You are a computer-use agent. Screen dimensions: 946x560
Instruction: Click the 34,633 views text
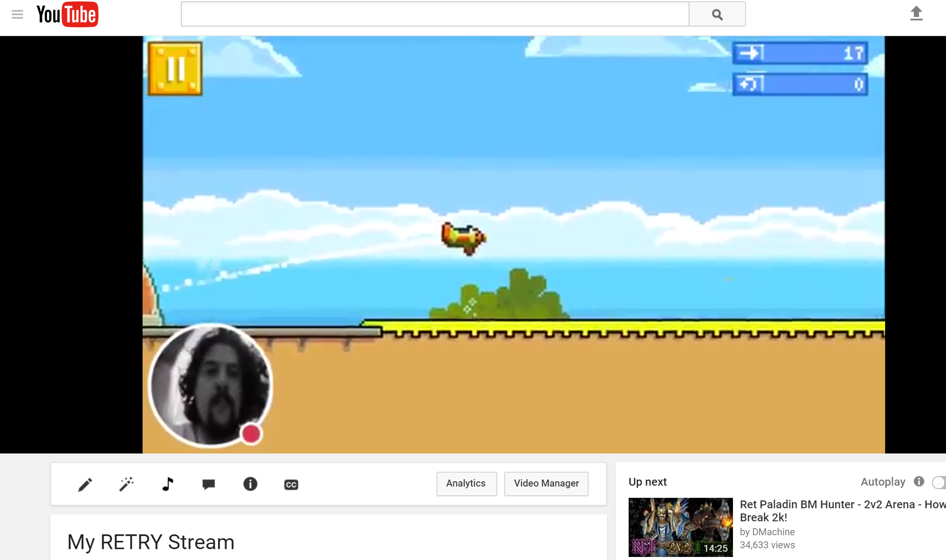[x=767, y=545]
